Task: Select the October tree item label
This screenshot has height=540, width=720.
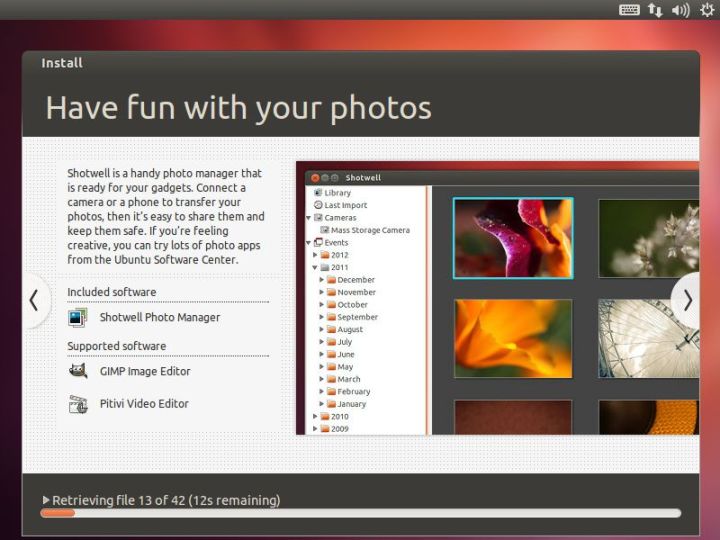Action: pyautogui.click(x=352, y=304)
